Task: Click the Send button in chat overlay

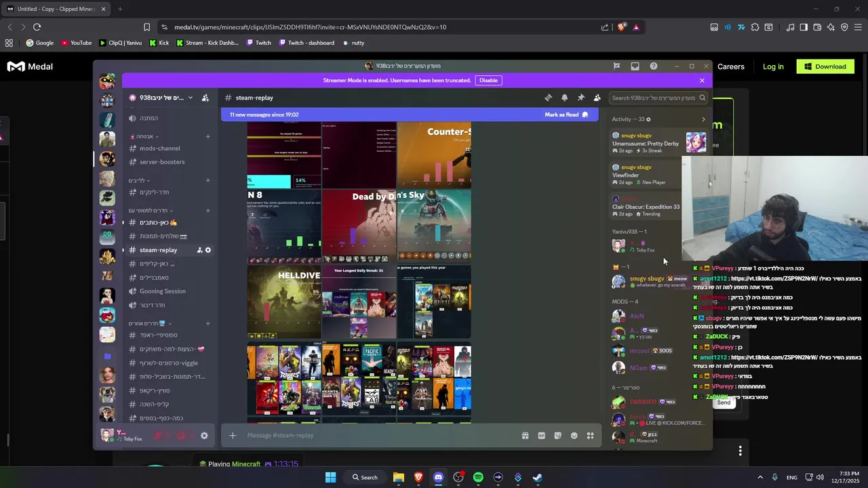Action: (724, 403)
